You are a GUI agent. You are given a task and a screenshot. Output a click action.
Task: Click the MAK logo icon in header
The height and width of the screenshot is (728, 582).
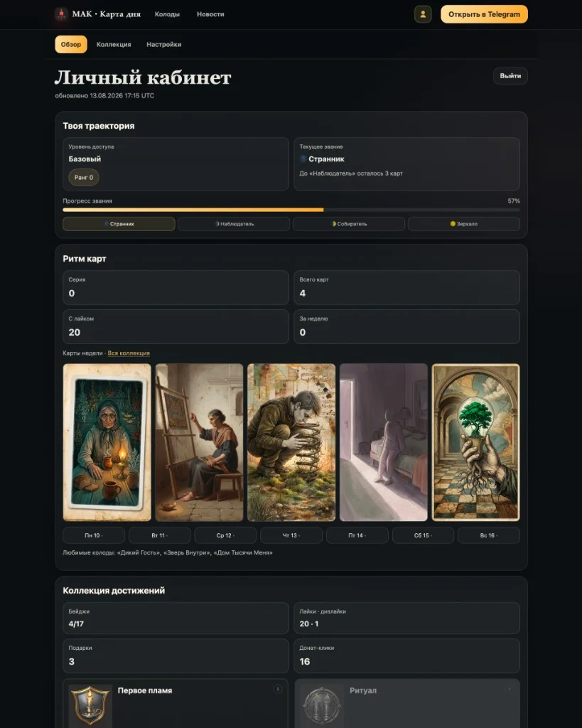[61, 14]
